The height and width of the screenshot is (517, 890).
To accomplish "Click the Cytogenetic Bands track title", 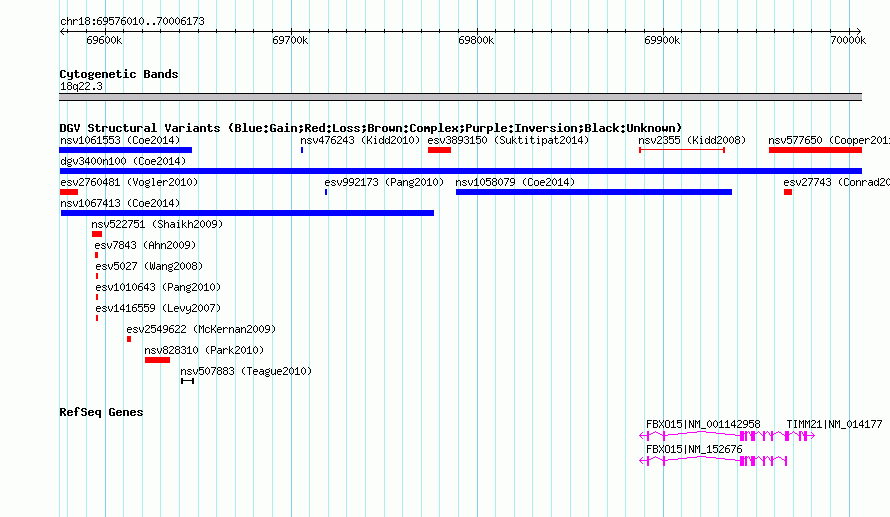I will tap(119, 74).
